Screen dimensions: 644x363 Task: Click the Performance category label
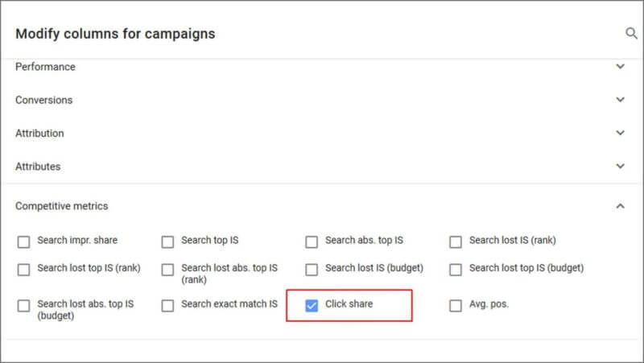tap(45, 67)
